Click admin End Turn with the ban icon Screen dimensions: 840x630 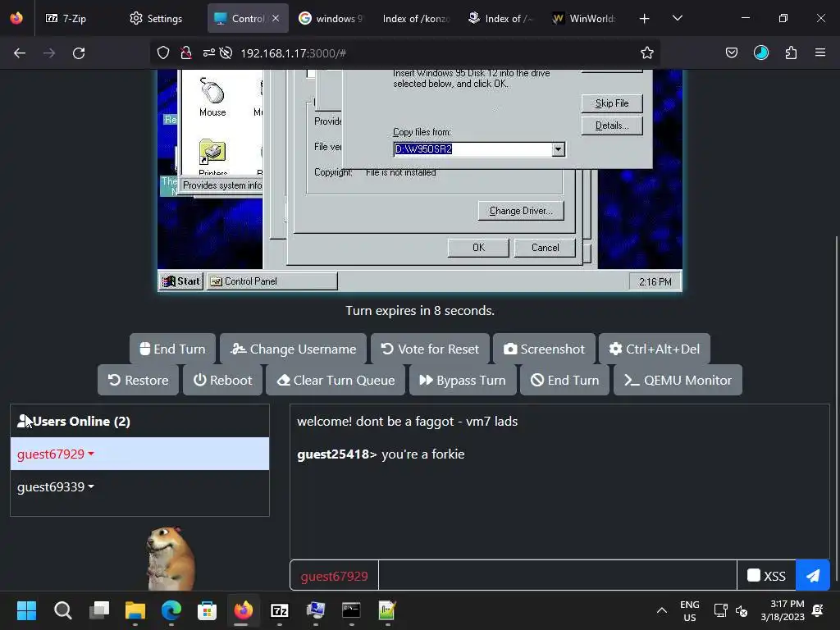tap(564, 381)
